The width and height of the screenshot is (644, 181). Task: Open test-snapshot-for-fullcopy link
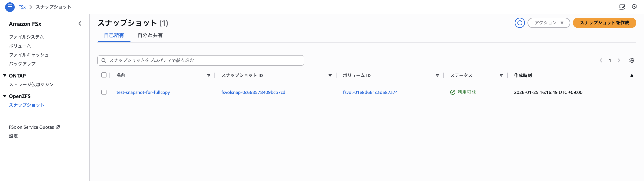pos(143,92)
